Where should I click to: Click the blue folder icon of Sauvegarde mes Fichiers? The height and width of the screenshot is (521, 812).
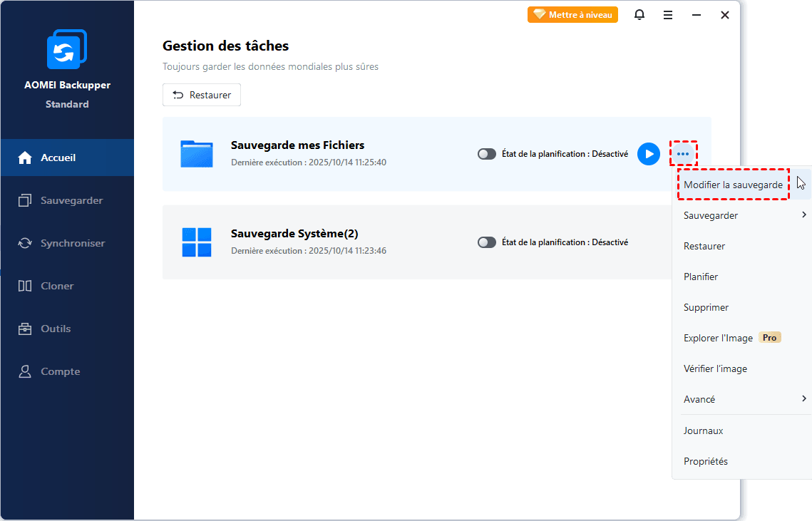click(197, 154)
